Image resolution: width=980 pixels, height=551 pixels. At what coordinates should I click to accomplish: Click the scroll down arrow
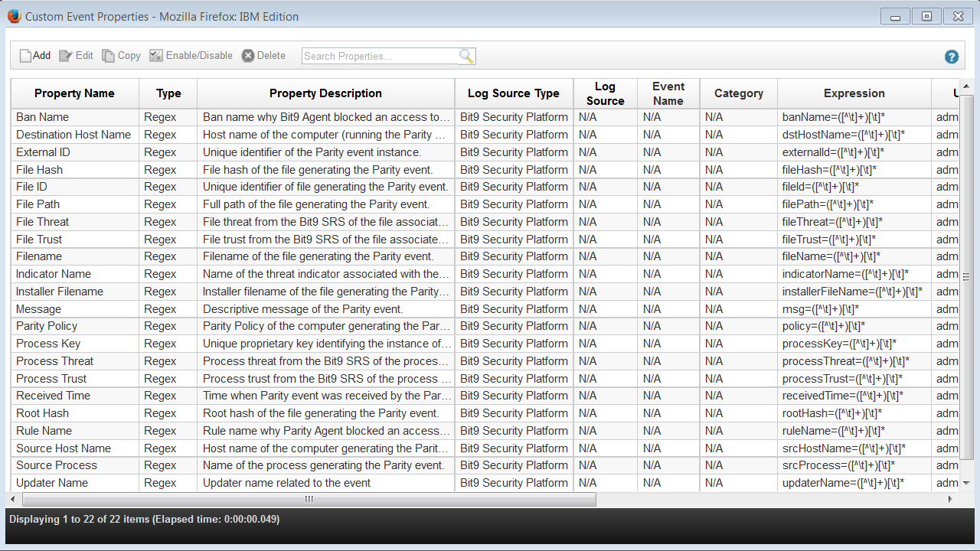click(966, 483)
